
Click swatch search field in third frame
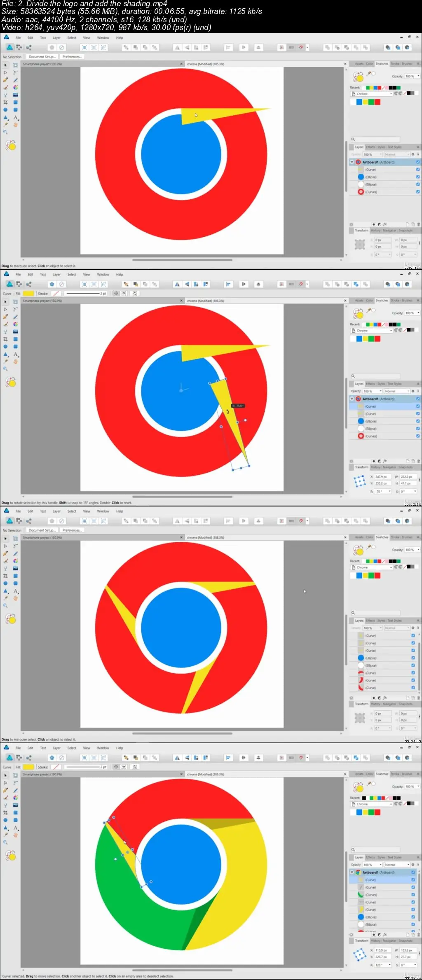(375, 613)
